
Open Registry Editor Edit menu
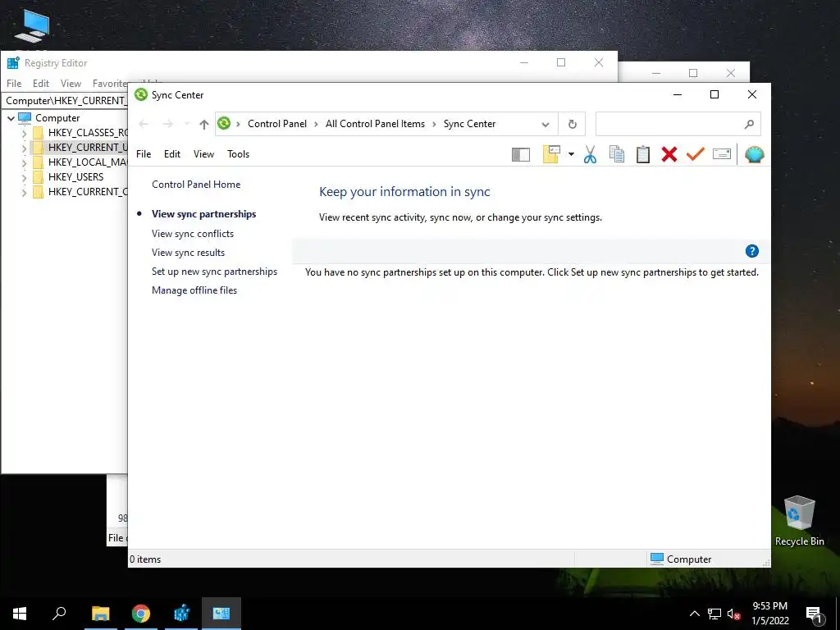[41, 84]
